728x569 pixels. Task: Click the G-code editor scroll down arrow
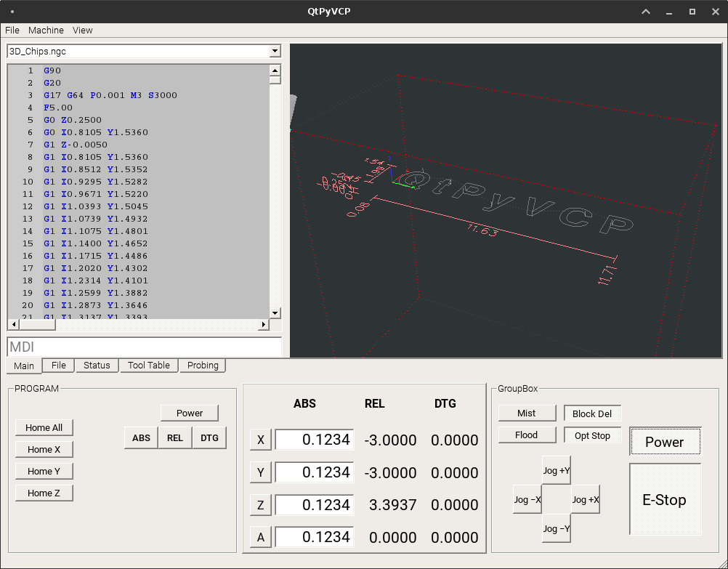[275, 313]
